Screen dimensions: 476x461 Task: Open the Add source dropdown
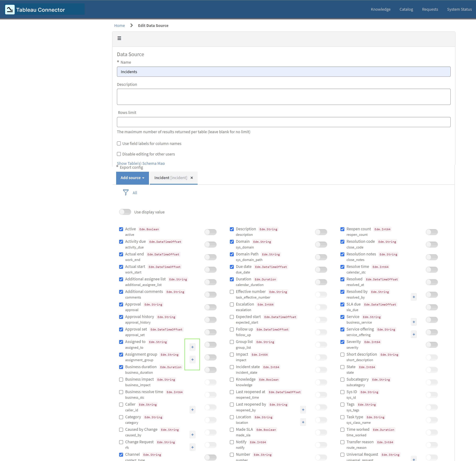coord(132,178)
